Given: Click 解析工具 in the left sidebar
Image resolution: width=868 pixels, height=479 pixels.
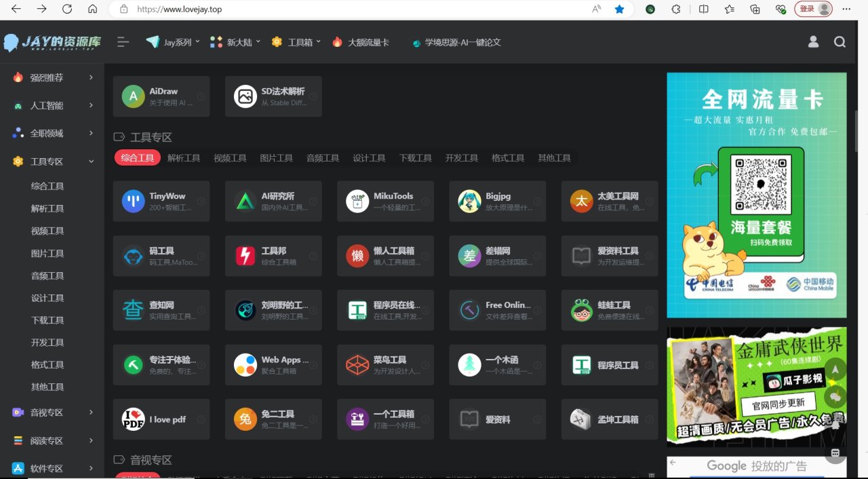Looking at the screenshot, I should pyautogui.click(x=47, y=209).
